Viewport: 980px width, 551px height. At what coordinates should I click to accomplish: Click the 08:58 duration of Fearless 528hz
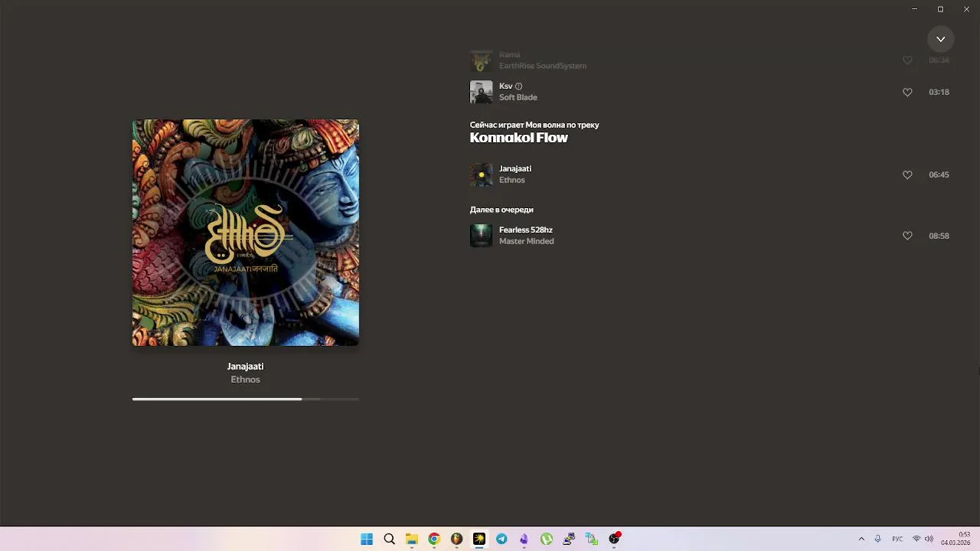pos(939,236)
